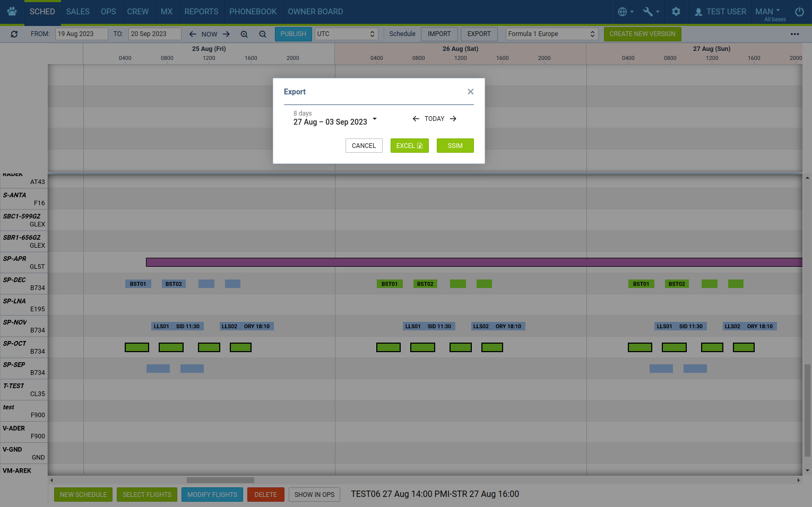The height and width of the screenshot is (507, 812).
Task: Switch to the CREW tab
Action: (138, 12)
